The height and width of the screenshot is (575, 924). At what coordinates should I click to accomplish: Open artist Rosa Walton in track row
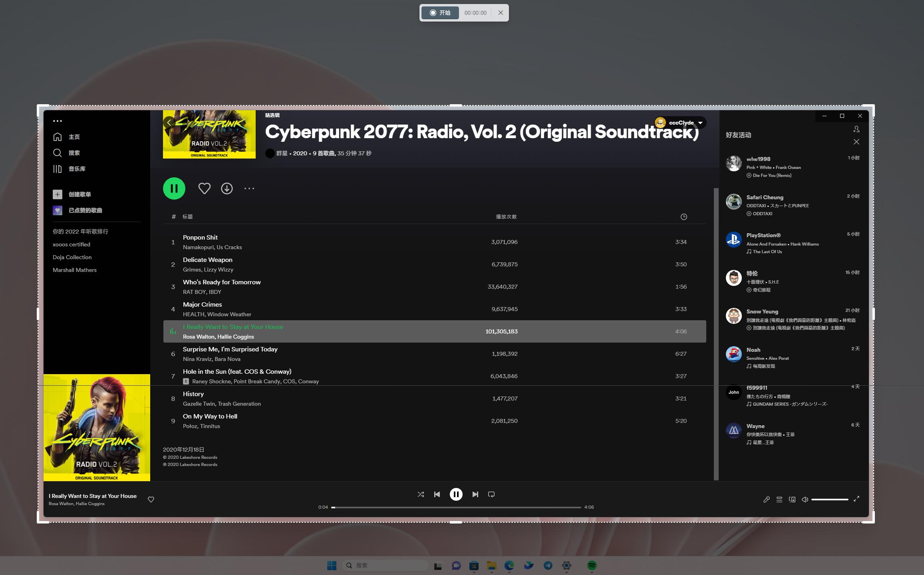198,337
